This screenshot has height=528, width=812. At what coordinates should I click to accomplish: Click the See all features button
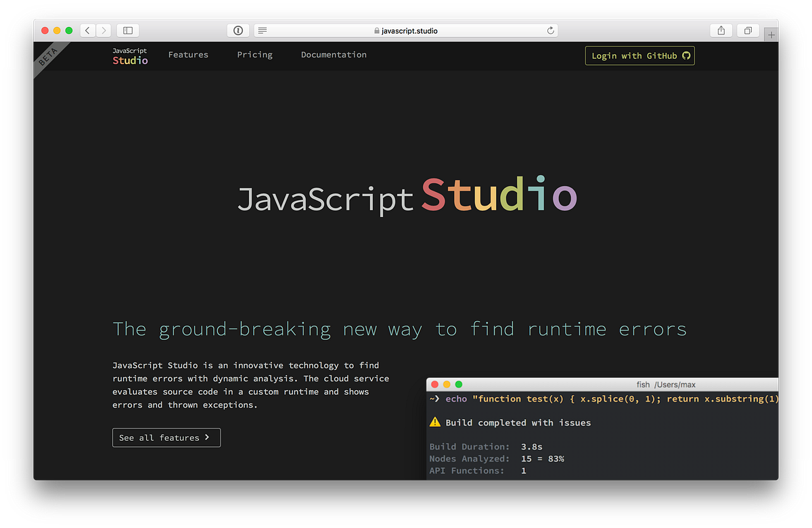166,437
